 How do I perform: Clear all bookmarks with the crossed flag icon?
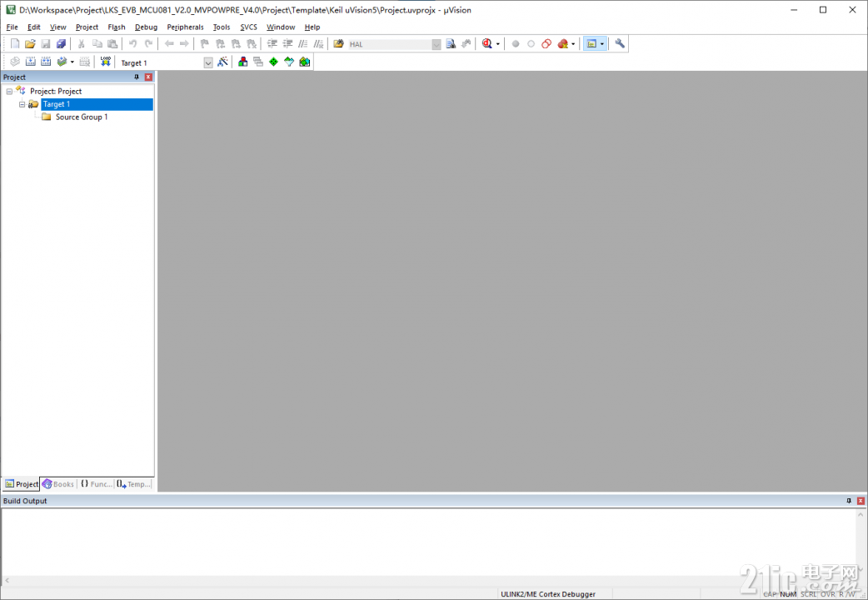coord(252,44)
